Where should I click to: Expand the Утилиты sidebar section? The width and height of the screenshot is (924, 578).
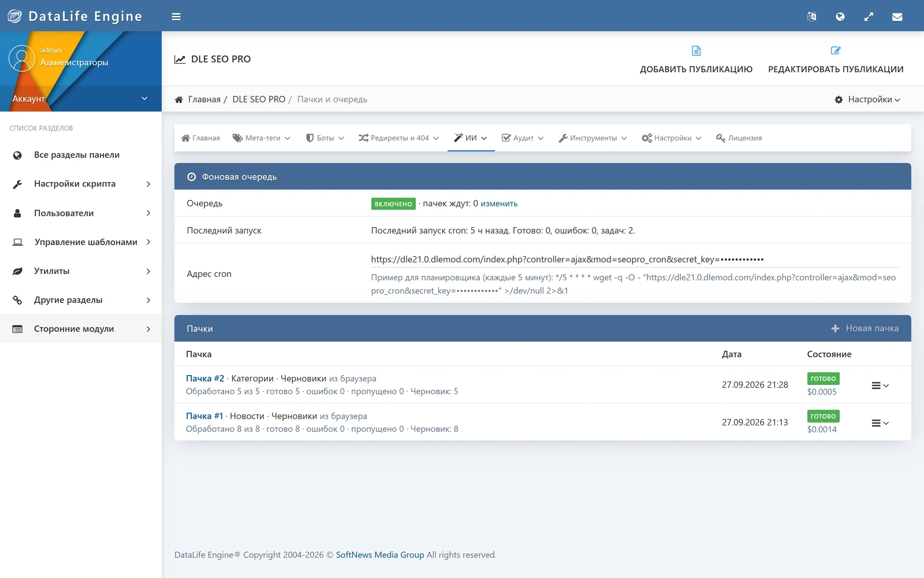[81, 271]
